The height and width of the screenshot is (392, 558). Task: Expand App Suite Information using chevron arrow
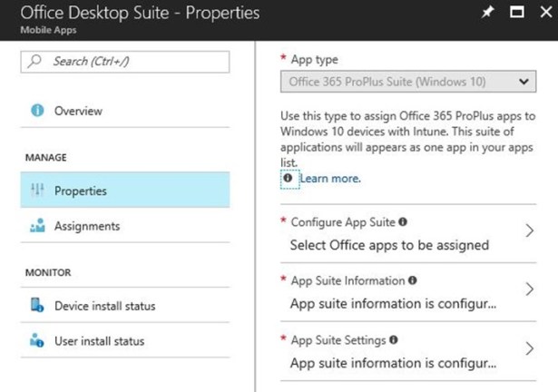530,290
